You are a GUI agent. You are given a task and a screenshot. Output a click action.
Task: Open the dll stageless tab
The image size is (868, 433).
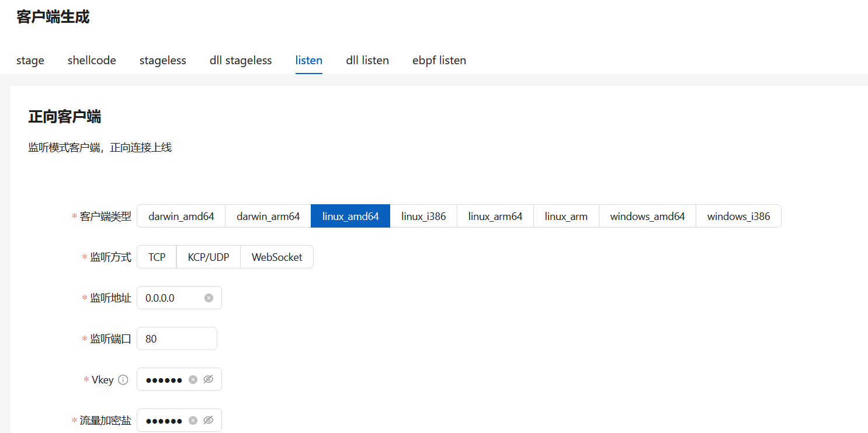pyautogui.click(x=241, y=60)
